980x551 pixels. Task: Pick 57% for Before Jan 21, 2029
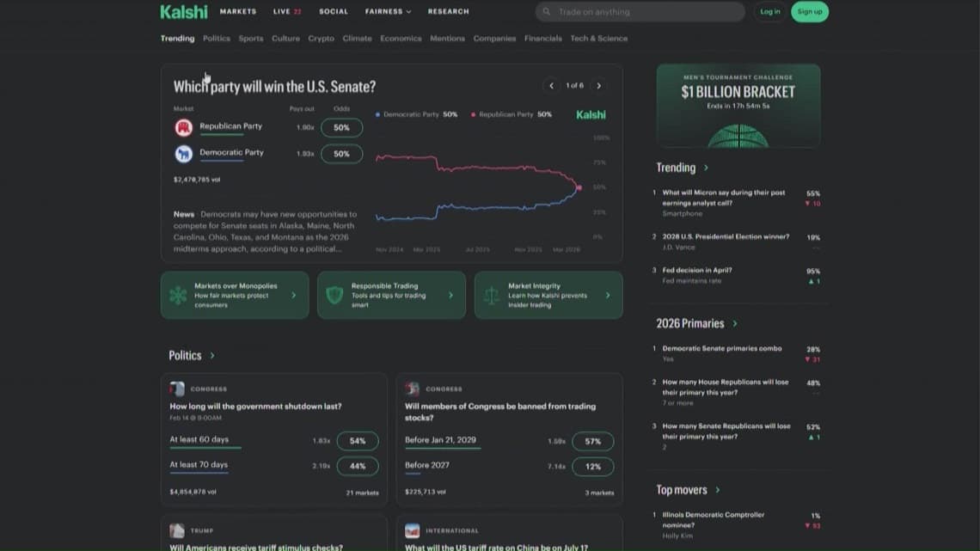click(x=592, y=442)
